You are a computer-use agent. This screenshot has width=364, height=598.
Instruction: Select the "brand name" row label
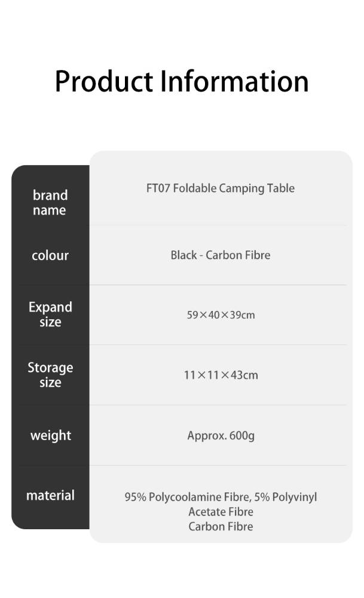50,203
